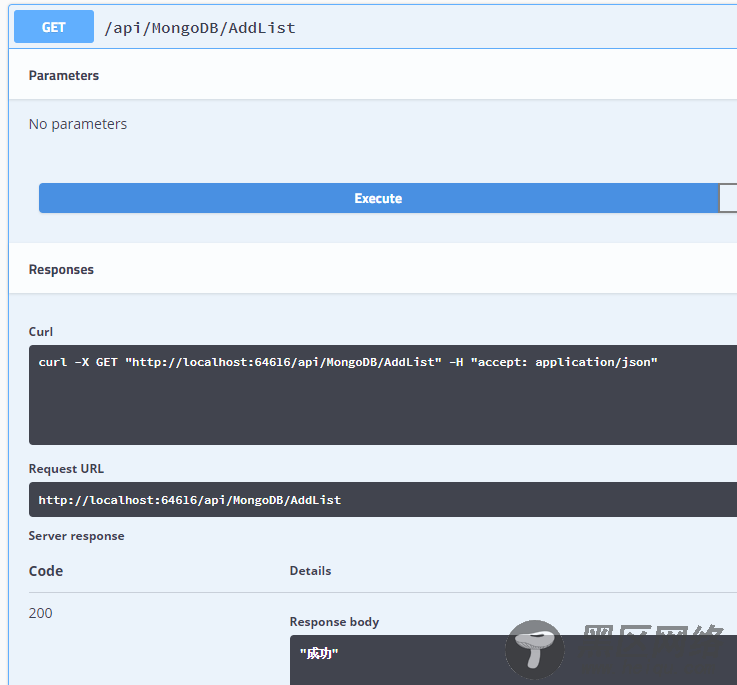
Task: Click the "成功" response body text
Action: (x=319, y=653)
